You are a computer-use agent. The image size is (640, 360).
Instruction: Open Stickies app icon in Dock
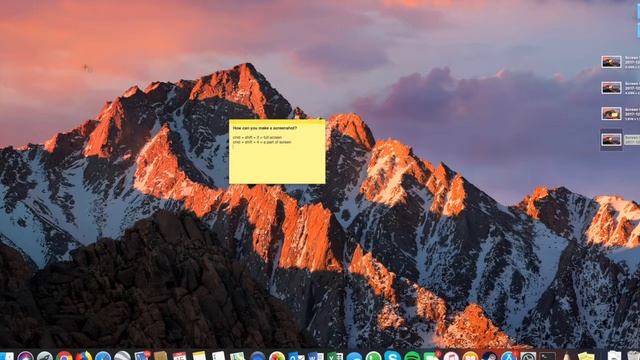[586, 356]
